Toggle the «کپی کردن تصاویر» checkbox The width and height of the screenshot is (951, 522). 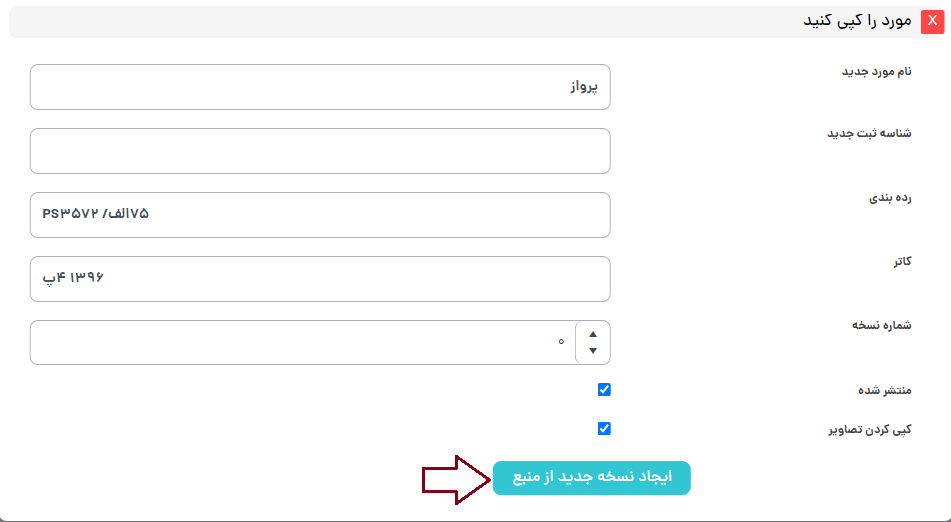[604, 429]
